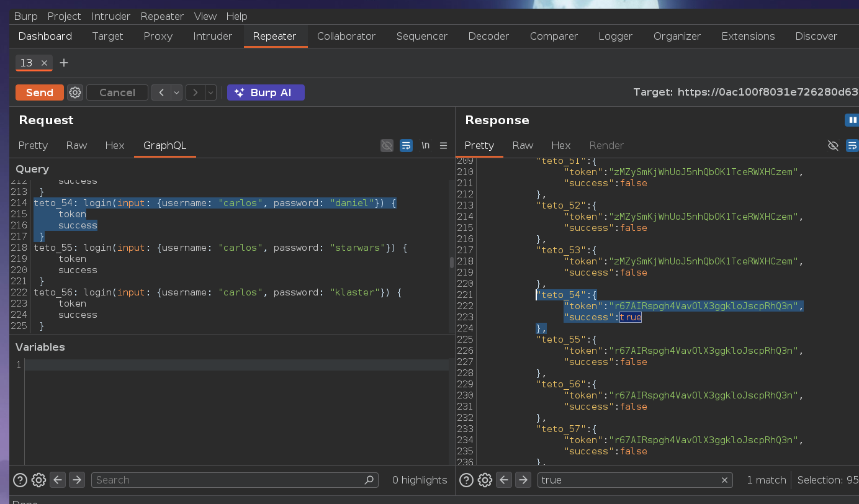
Task: Go to next match in Response search
Action: (523, 480)
